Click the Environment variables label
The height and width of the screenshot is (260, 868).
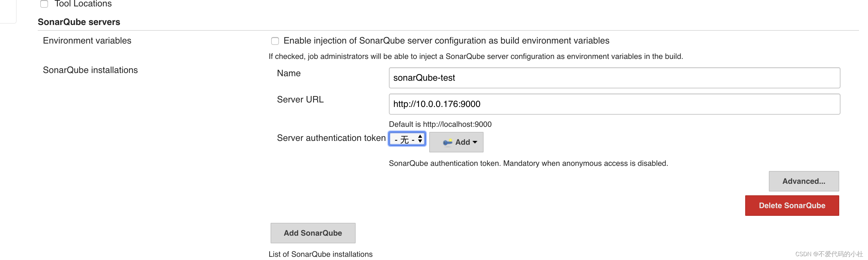[x=87, y=40]
